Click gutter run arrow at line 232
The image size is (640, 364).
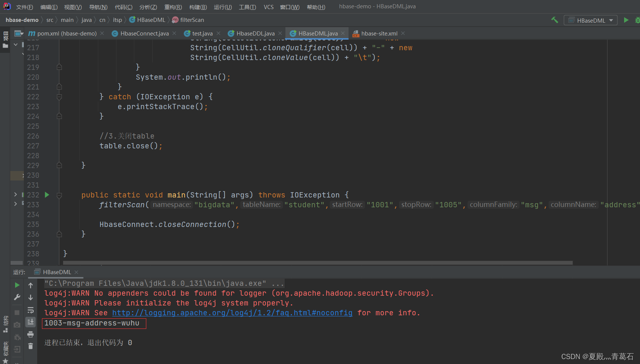click(47, 195)
